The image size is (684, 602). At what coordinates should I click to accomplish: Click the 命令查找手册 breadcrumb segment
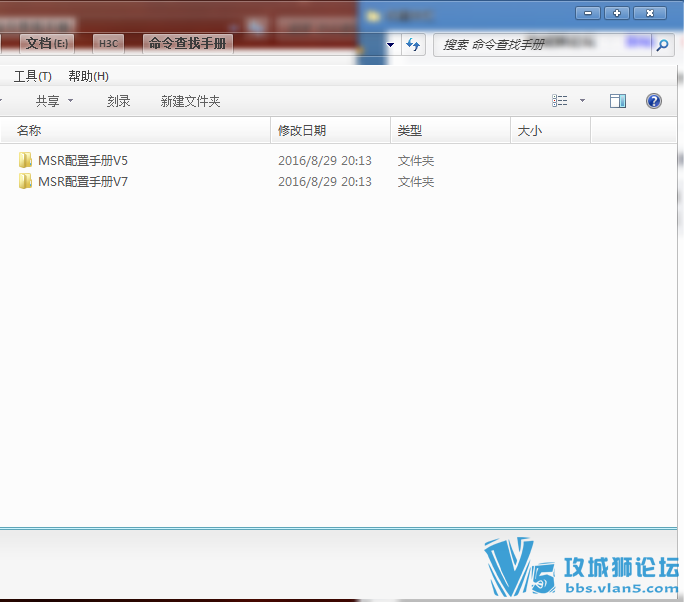(188, 44)
